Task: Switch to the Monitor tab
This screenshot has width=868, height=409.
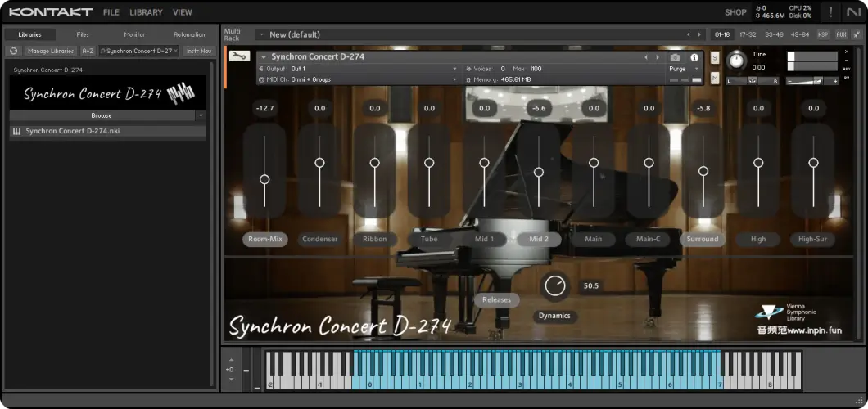Action: click(134, 34)
